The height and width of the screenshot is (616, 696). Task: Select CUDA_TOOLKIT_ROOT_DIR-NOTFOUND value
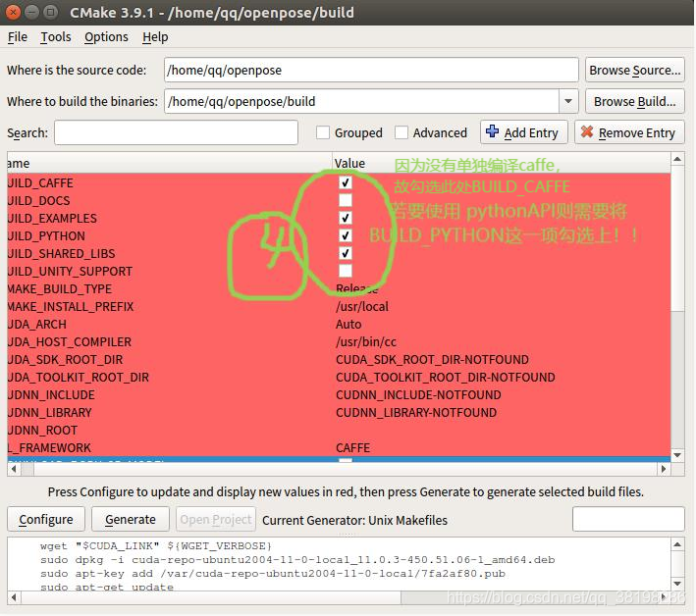point(446,378)
